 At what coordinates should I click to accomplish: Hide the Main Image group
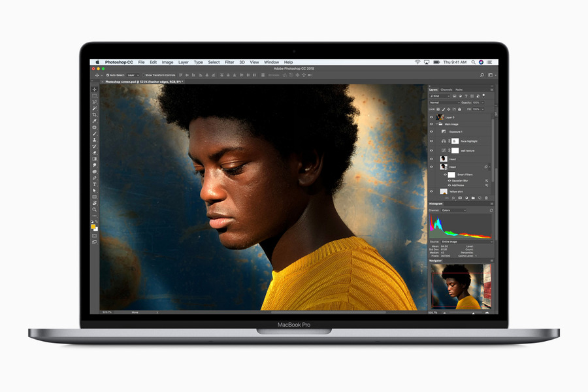click(431, 124)
